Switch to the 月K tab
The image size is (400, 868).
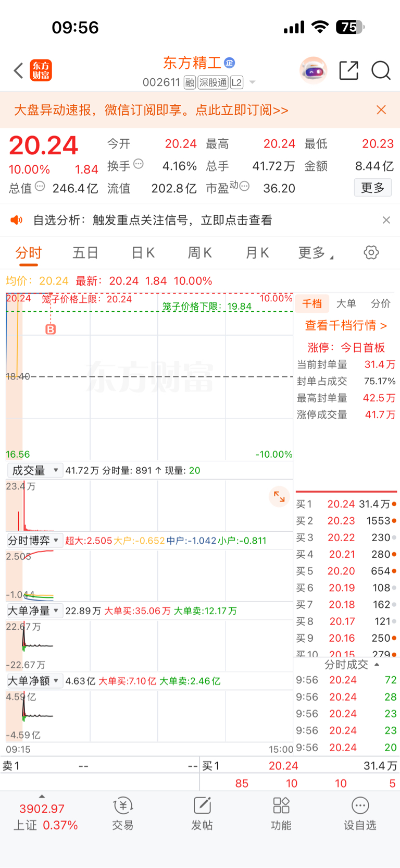257,253
